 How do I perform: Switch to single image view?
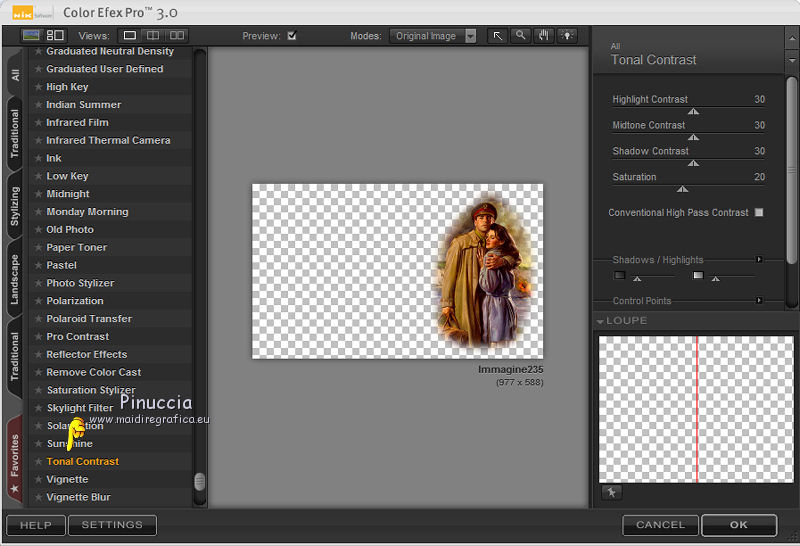[x=130, y=36]
